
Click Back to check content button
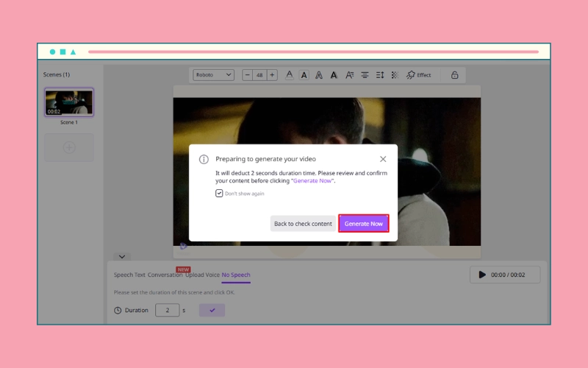click(303, 224)
